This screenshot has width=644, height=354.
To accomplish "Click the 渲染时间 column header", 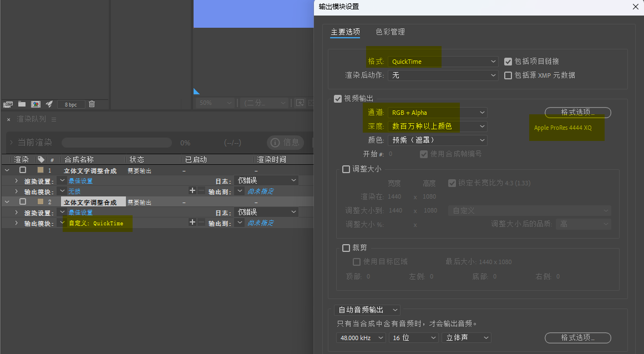I will pyautogui.click(x=271, y=159).
